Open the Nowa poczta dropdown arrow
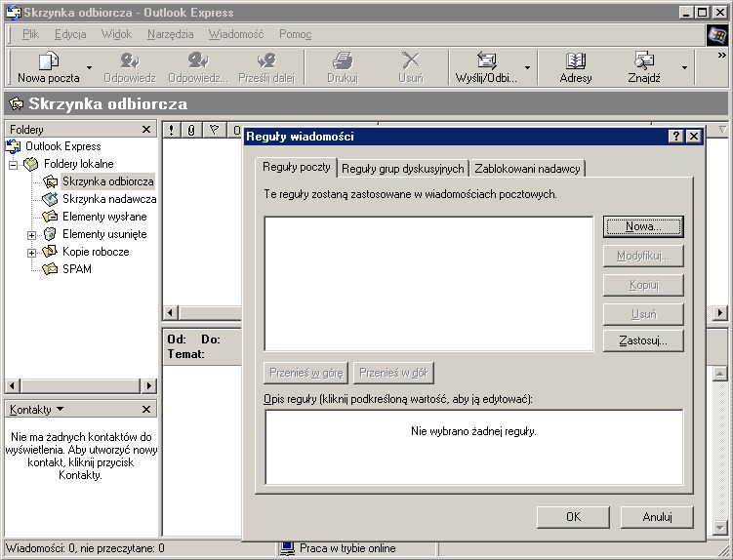Screen dimensions: 733x560 tap(89, 67)
